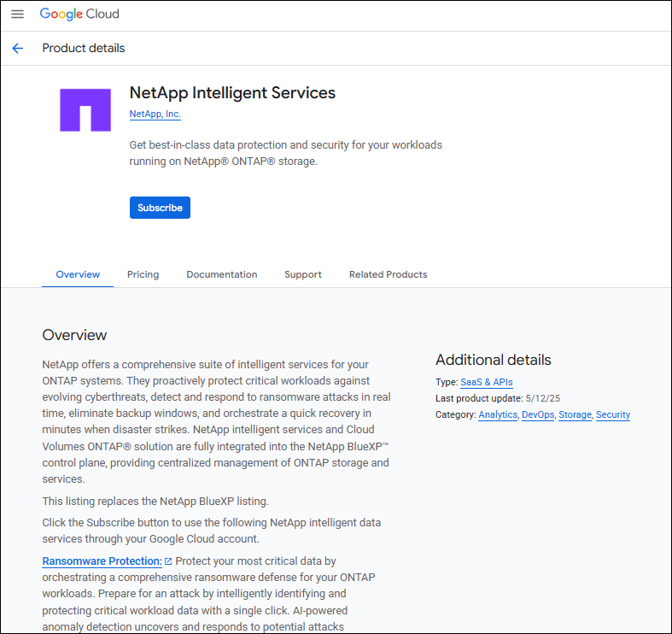
Task: Browse the Analytics category link
Action: pos(498,414)
